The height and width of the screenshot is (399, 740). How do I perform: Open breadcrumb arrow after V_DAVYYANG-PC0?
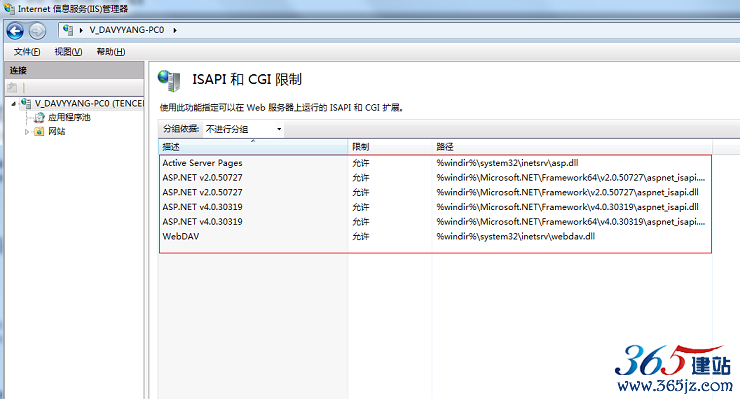(x=175, y=30)
